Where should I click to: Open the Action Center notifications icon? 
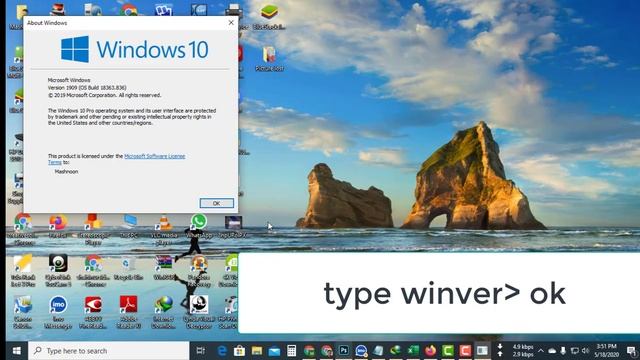coord(631,351)
